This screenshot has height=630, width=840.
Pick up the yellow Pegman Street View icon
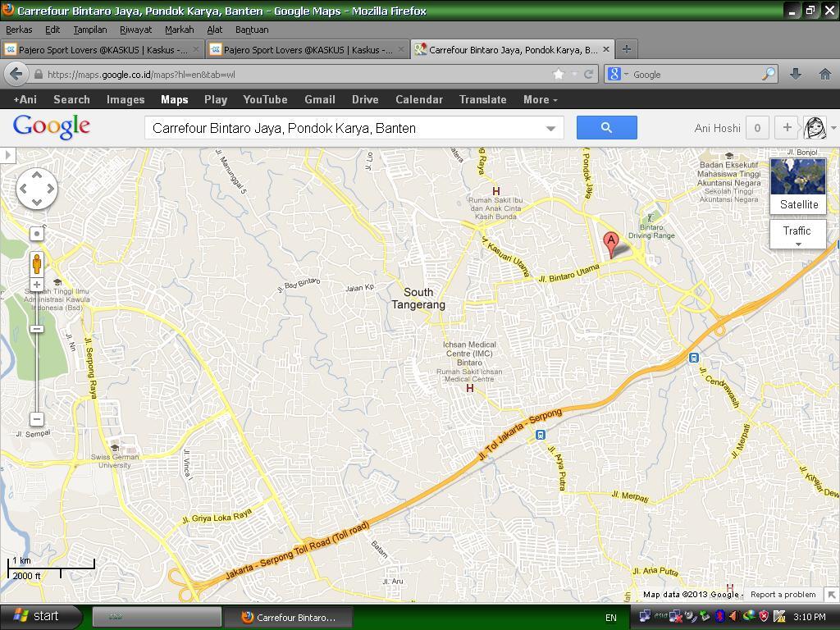pos(36,264)
